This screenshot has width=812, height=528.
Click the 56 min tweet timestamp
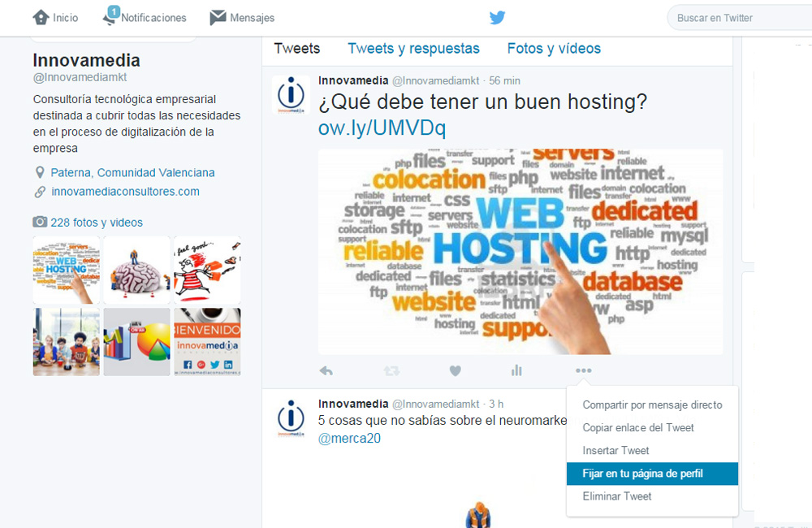pos(504,81)
